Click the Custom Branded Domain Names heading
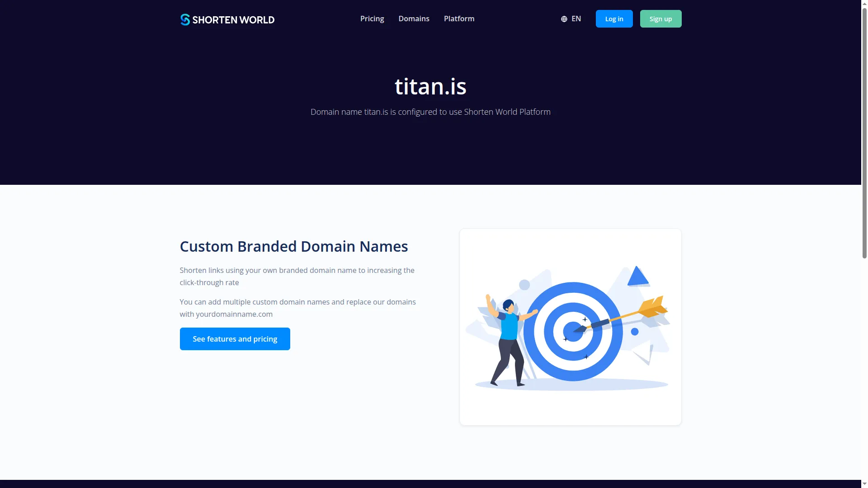 (x=294, y=246)
